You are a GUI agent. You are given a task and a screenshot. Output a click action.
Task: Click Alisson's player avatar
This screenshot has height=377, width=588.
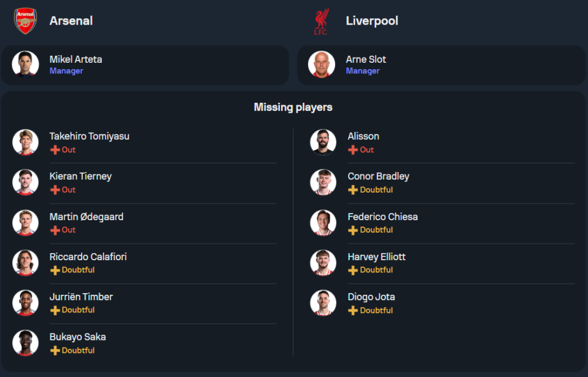(323, 142)
